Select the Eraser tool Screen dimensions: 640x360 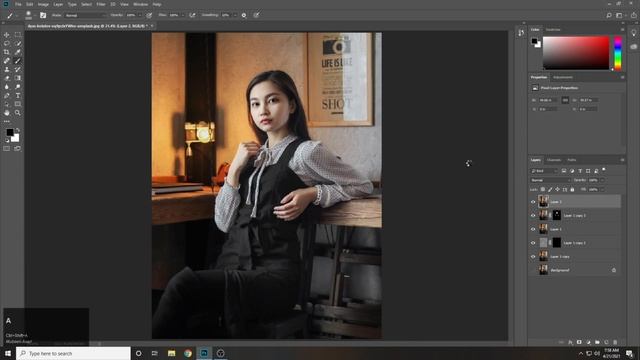7,78
